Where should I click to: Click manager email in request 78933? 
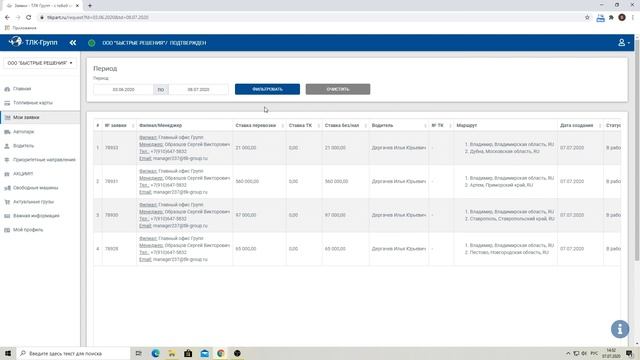(x=180, y=158)
